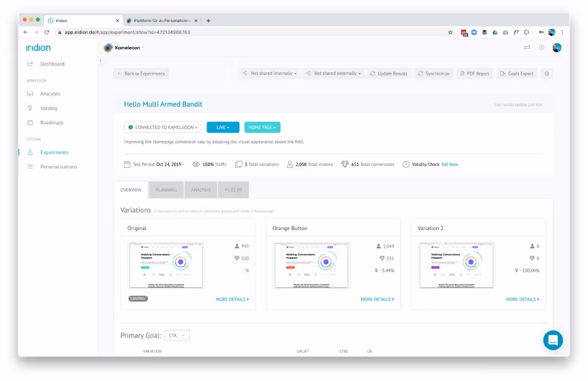Viewport: 588px width, 381px height.
Task: Click the browser address bar
Action: [251, 32]
